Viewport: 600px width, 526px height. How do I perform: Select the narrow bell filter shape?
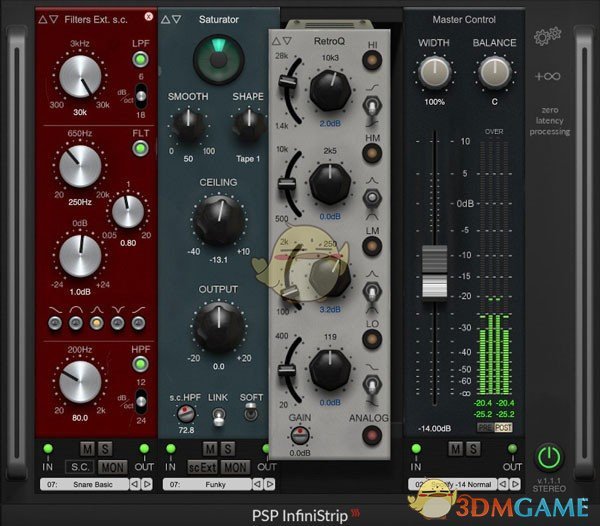(x=96, y=324)
